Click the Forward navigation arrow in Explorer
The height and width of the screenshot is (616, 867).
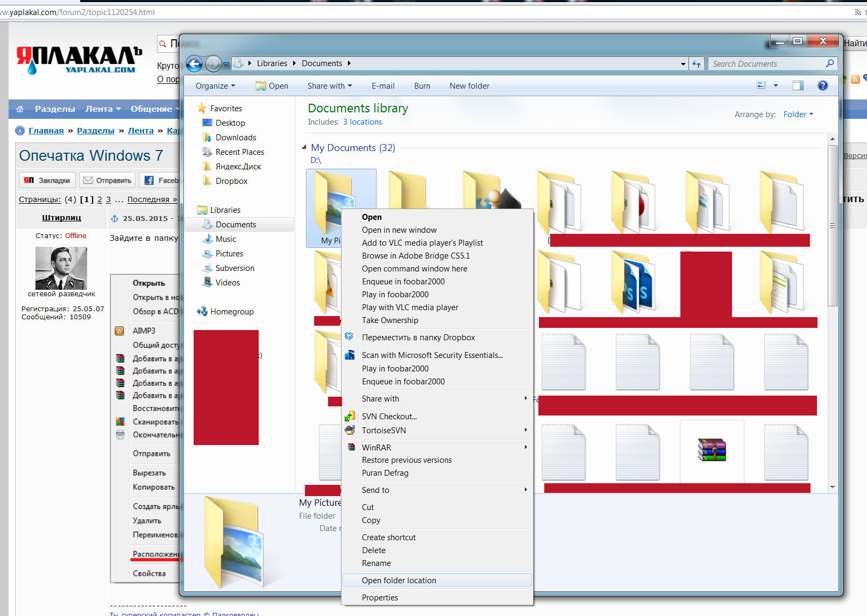pyautogui.click(x=214, y=64)
